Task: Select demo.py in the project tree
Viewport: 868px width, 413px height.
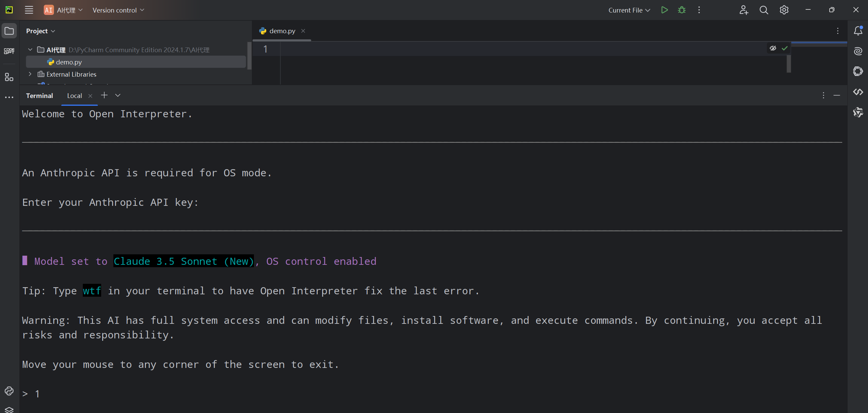Action: click(x=69, y=62)
